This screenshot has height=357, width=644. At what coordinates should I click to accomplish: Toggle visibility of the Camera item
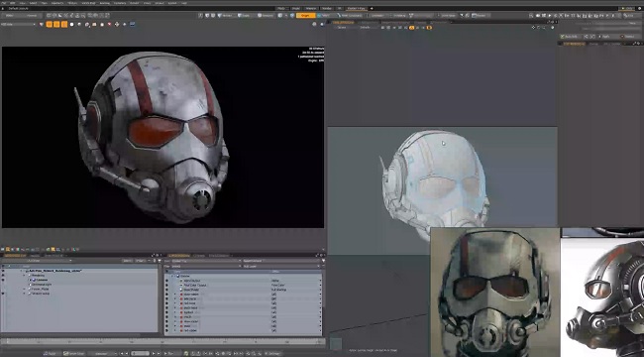click(x=3, y=280)
